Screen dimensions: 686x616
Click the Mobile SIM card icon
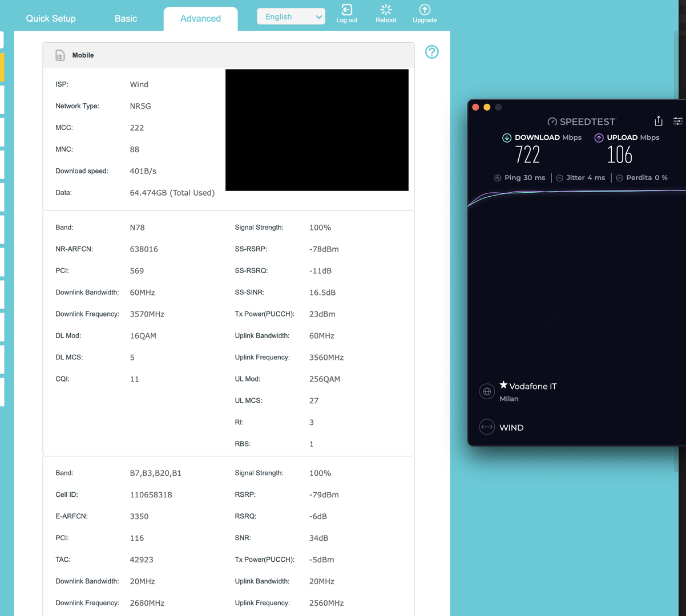60,55
